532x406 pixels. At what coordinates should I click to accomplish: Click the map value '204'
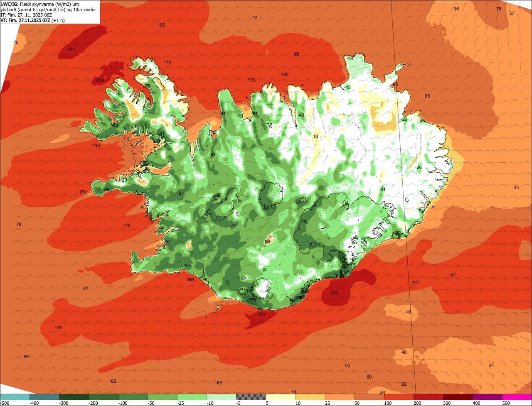tap(190, 279)
